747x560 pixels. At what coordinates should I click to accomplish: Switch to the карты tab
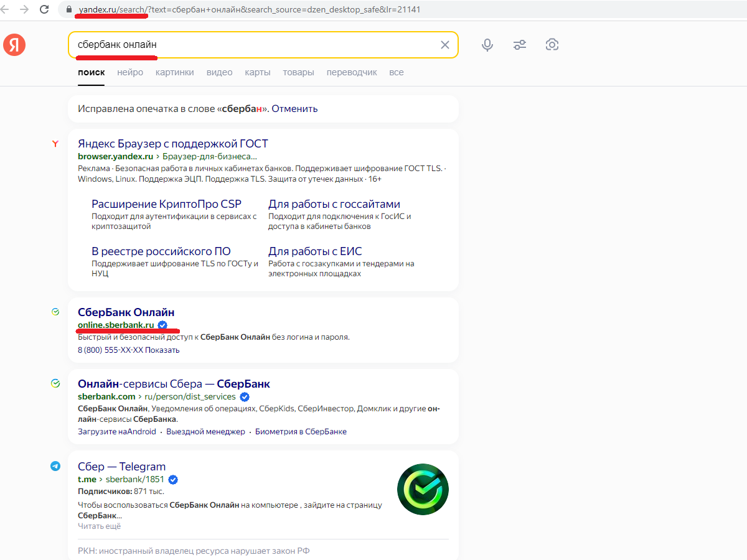coord(258,72)
